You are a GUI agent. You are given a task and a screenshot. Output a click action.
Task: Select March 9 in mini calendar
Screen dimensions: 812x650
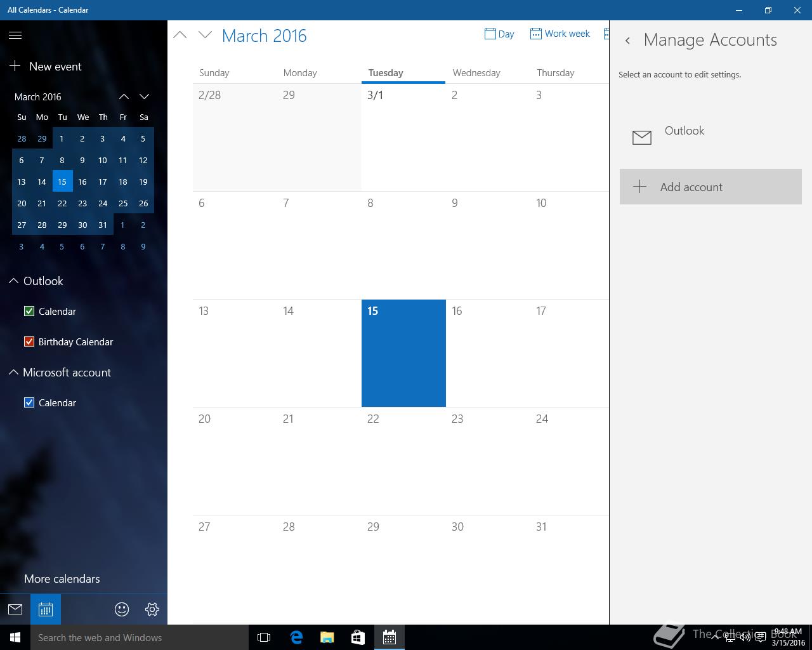pos(82,160)
